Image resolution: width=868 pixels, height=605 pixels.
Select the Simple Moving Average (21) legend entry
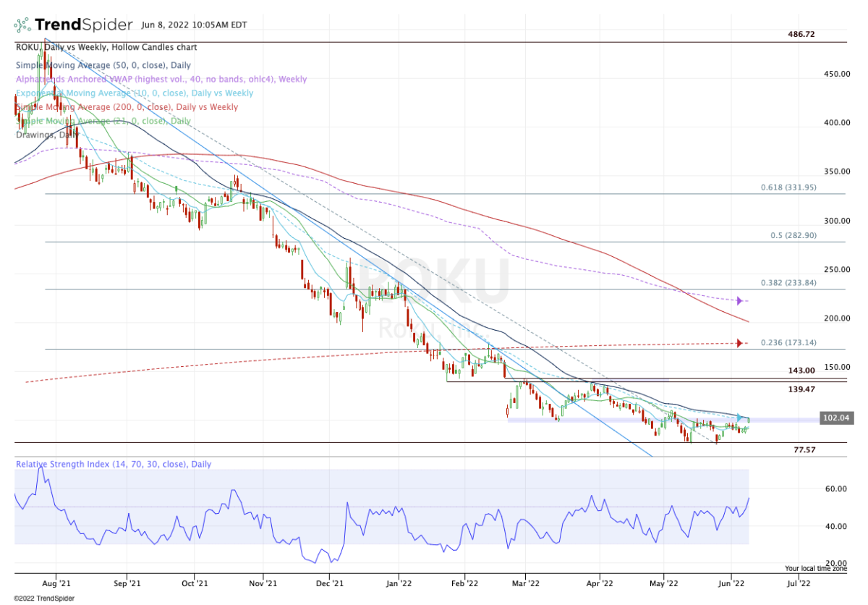point(103,121)
